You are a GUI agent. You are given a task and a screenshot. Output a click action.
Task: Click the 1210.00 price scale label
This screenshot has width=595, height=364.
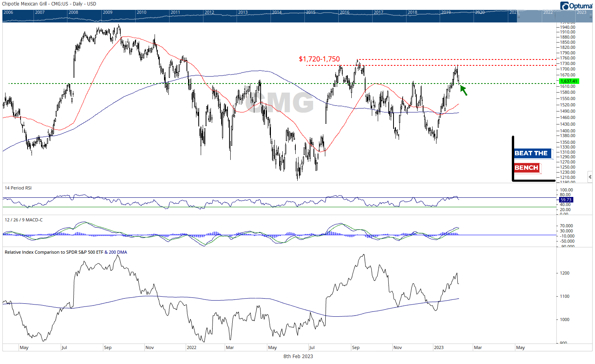coord(568,177)
